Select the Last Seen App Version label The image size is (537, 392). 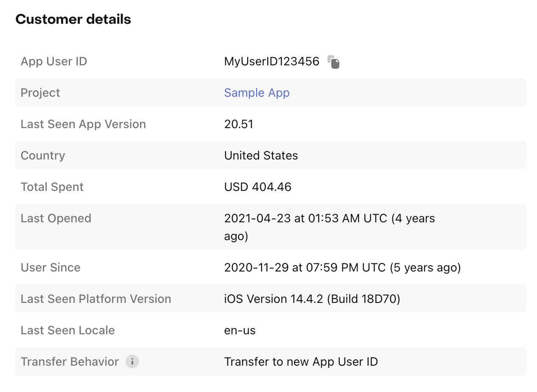click(83, 124)
